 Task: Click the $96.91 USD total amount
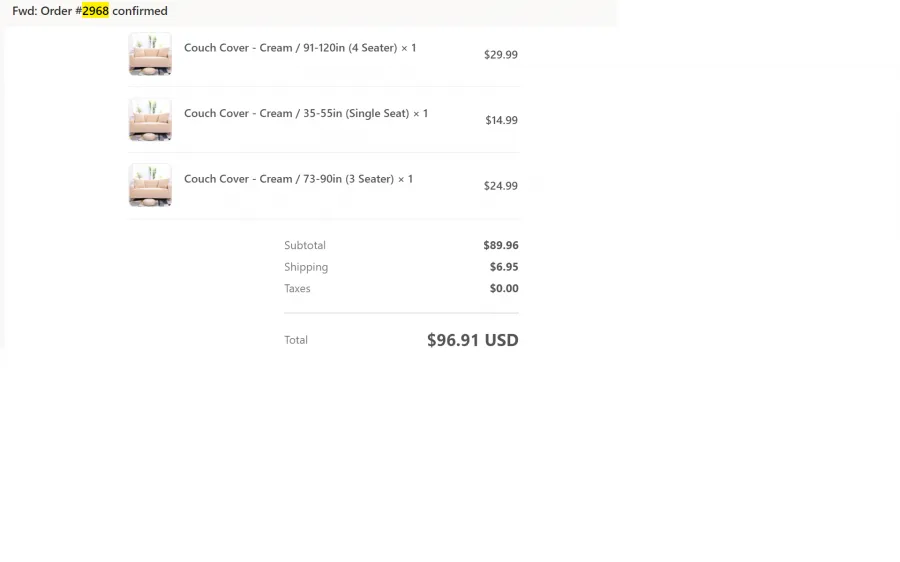[x=472, y=340]
